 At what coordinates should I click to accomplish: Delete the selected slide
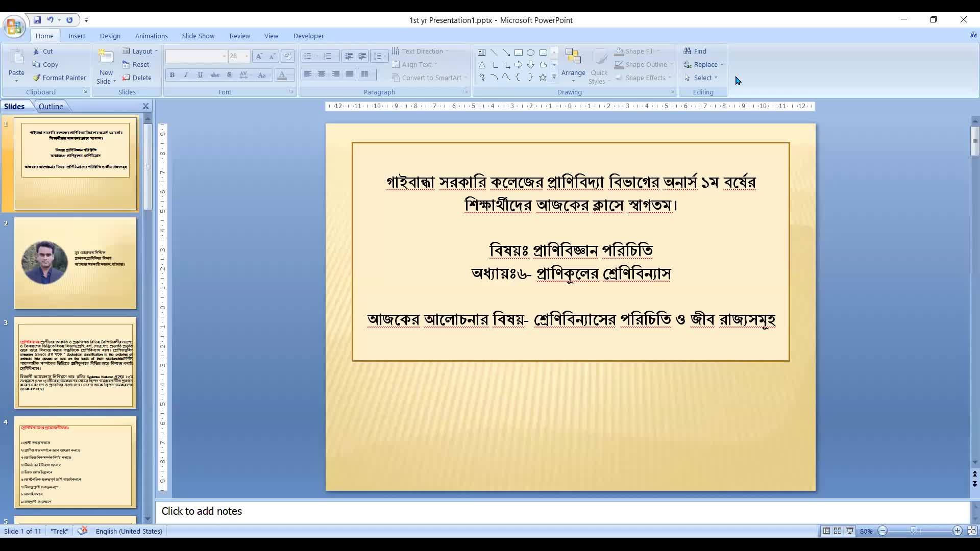pyautogui.click(x=137, y=78)
